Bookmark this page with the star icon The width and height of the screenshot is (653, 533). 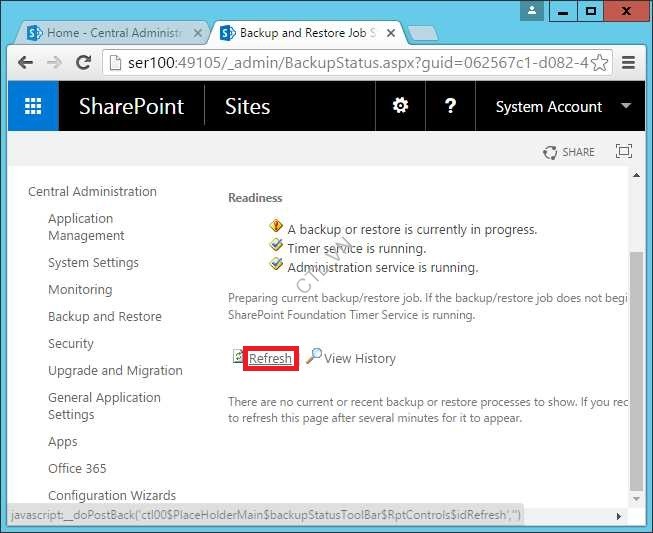[x=599, y=63]
